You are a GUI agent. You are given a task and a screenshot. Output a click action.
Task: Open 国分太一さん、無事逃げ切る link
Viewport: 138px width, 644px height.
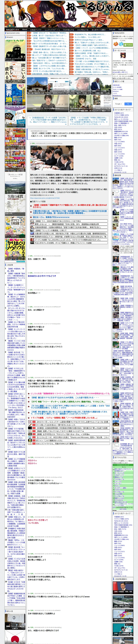tap(51, 217)
